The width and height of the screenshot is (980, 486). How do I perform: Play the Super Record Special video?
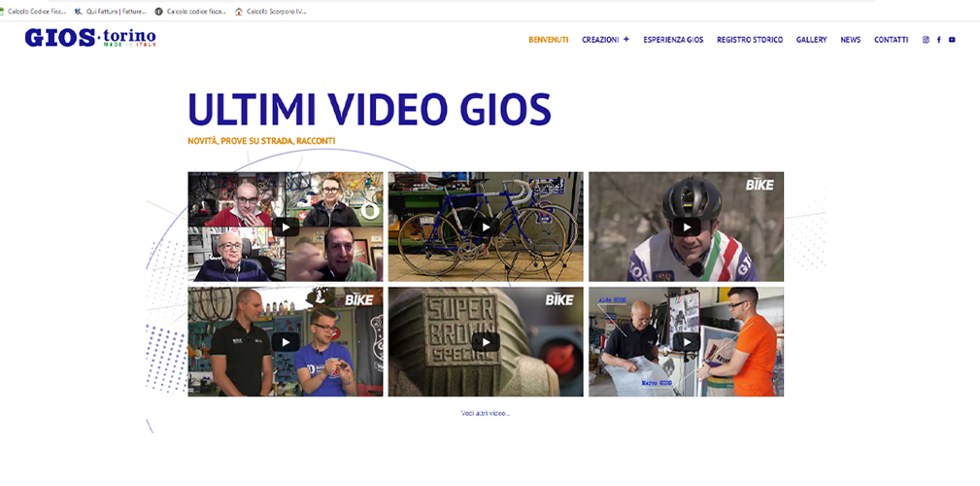[486, 341]
